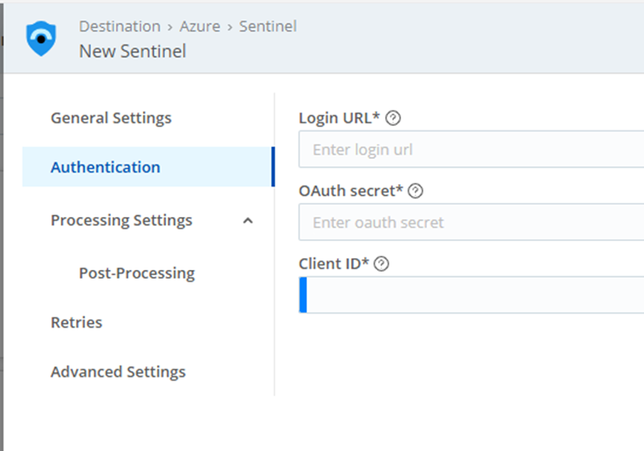Collapse the Processing Settings section chevron

[248, 221]
